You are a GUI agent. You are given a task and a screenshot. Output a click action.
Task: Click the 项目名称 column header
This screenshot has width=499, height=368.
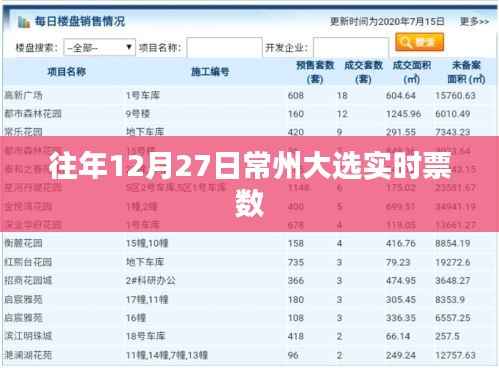pyautogui.click(x=67, y=72)
